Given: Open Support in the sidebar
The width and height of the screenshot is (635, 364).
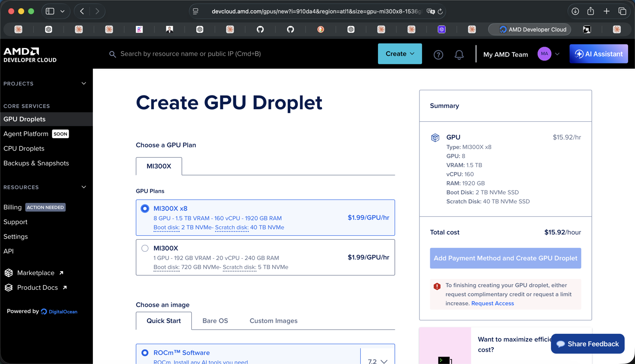Looking at the screenshot, I should pyautogui.click(x=16, y=222).
